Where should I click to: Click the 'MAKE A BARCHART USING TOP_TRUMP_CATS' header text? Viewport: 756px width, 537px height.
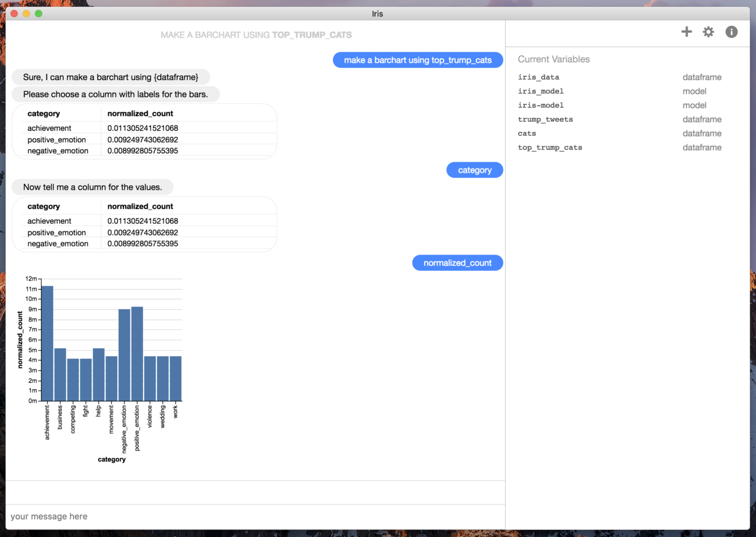point(256,35)
